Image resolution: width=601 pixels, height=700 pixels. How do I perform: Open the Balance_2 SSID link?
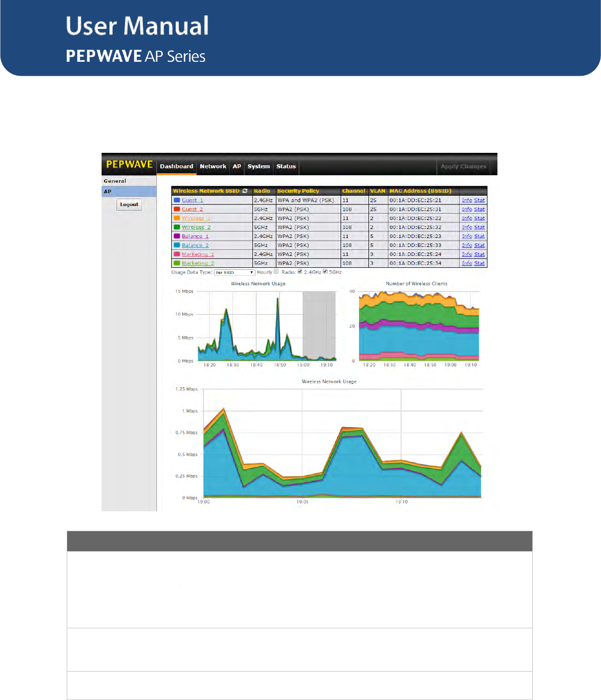[x=195, y=245]
